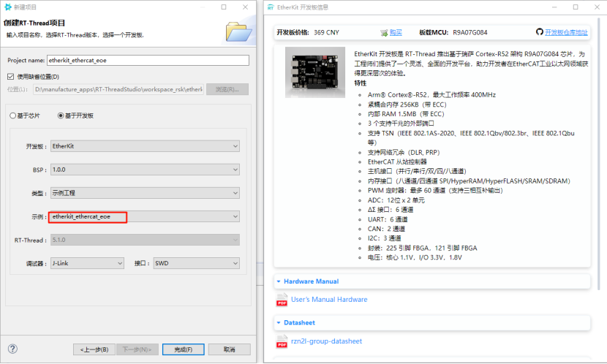Click the 369 CNY price text

(x=326, y=32)
